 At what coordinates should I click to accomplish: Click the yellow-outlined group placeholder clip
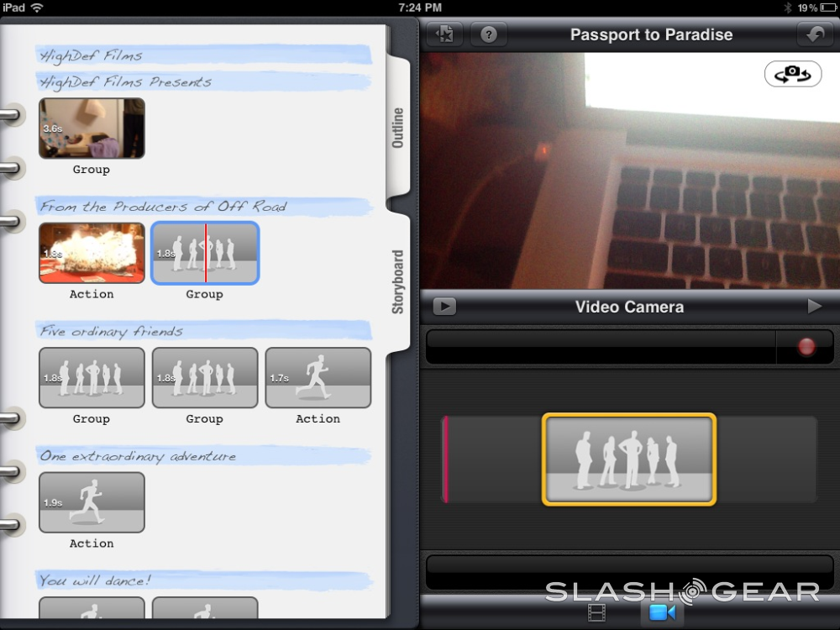(x=629, y=459)
